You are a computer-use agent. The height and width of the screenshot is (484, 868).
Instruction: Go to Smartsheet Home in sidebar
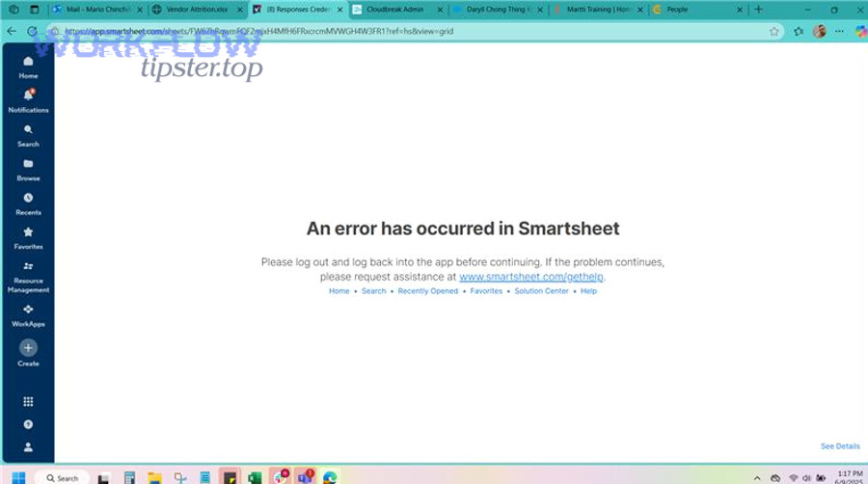pyautogui.click(x=28, y=67)
